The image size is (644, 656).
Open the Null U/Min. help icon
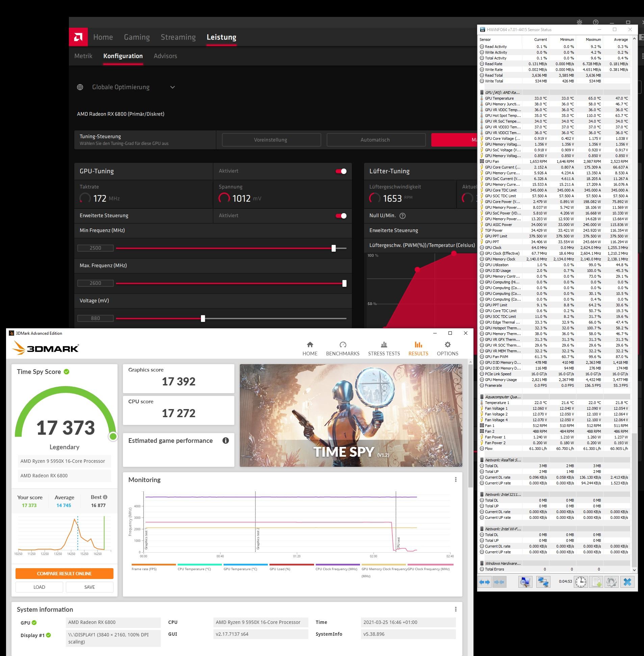click(x=403, y=216)
